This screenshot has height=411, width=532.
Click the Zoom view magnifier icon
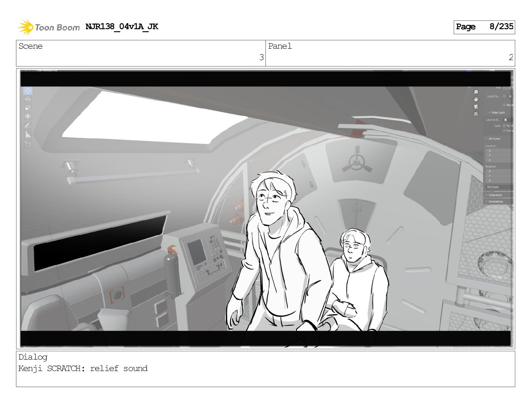(476, 92)
